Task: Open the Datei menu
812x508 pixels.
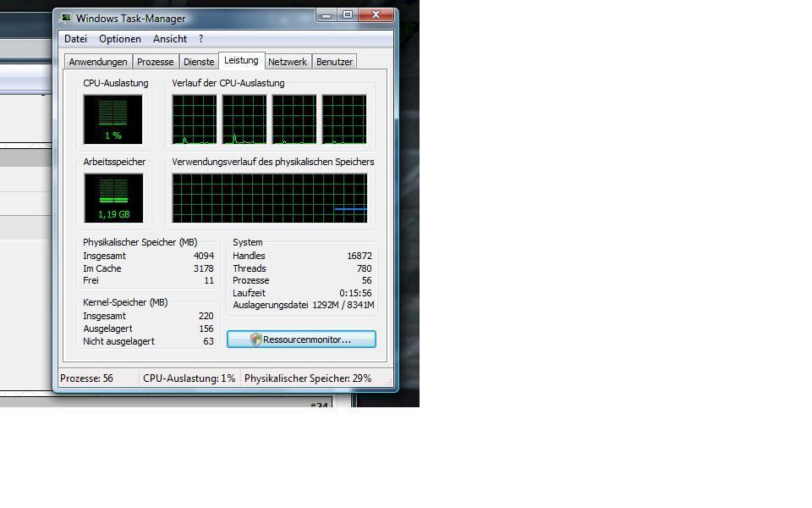Action: click(75, 39)
